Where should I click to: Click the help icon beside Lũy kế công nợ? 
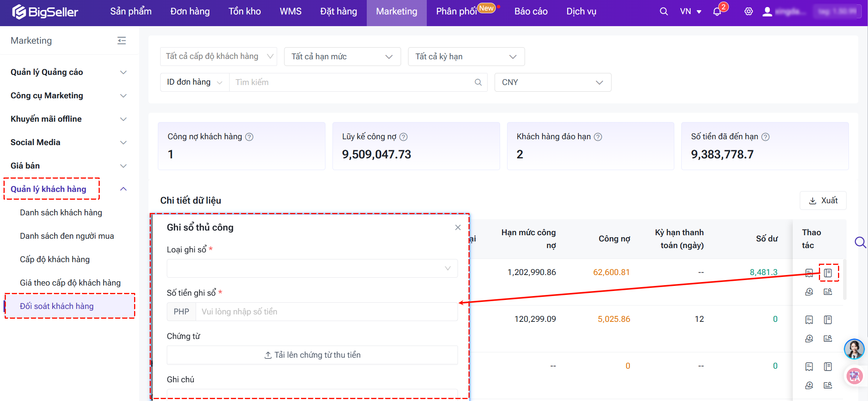point(404,137)
